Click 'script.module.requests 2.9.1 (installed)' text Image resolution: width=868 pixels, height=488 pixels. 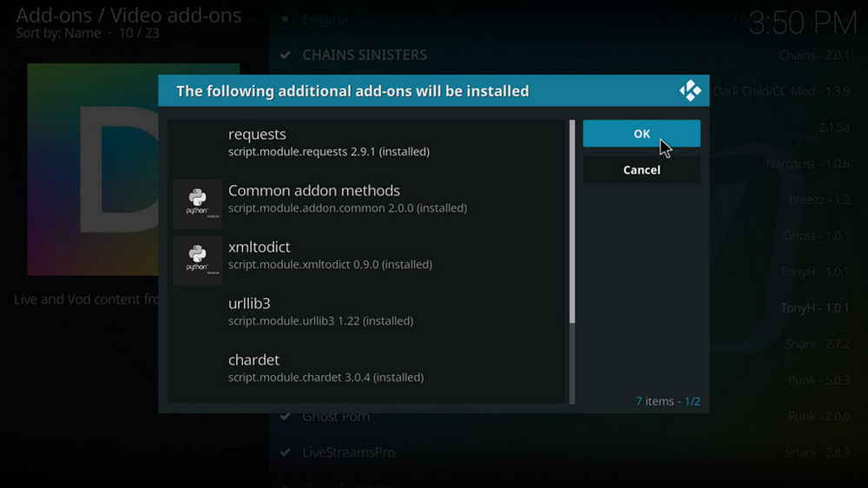[329, 152]
